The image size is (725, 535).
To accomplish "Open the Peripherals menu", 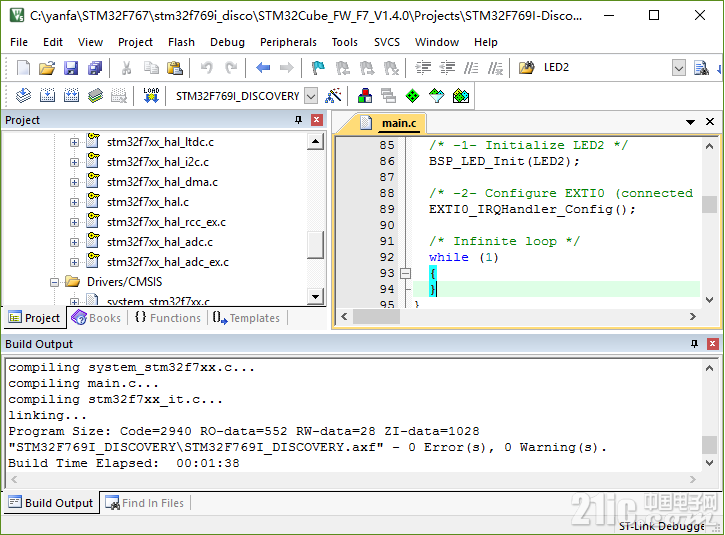I will pos(288,42).
